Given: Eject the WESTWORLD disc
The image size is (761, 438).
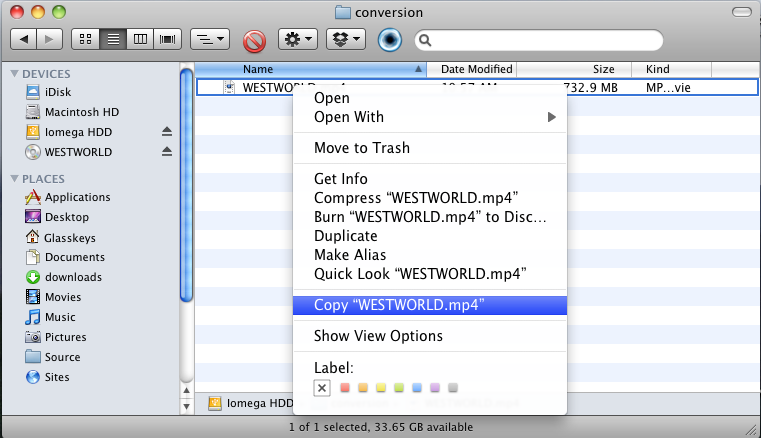Looking at the screenshot, I should click(167, 152).
